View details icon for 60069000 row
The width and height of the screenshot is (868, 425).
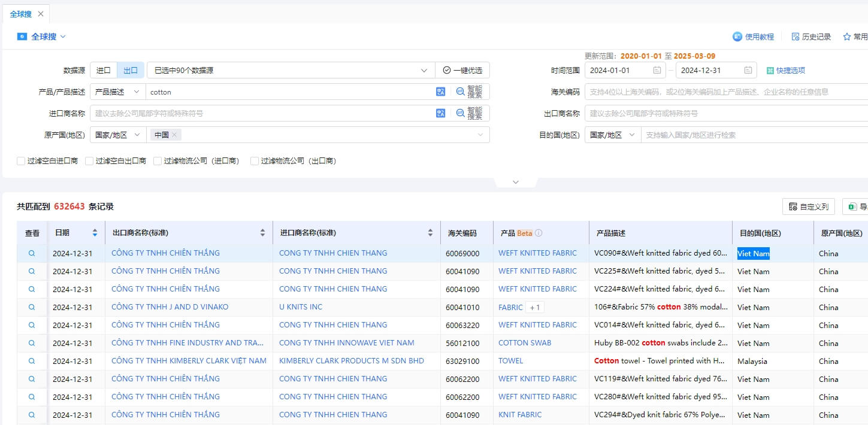[32, 253]
